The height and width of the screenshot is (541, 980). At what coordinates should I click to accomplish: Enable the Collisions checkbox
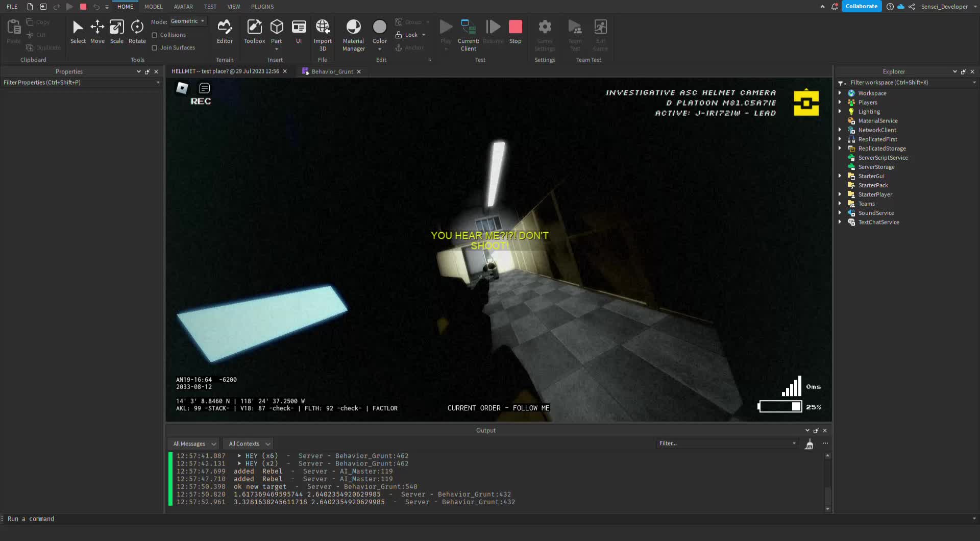point(154,35)
